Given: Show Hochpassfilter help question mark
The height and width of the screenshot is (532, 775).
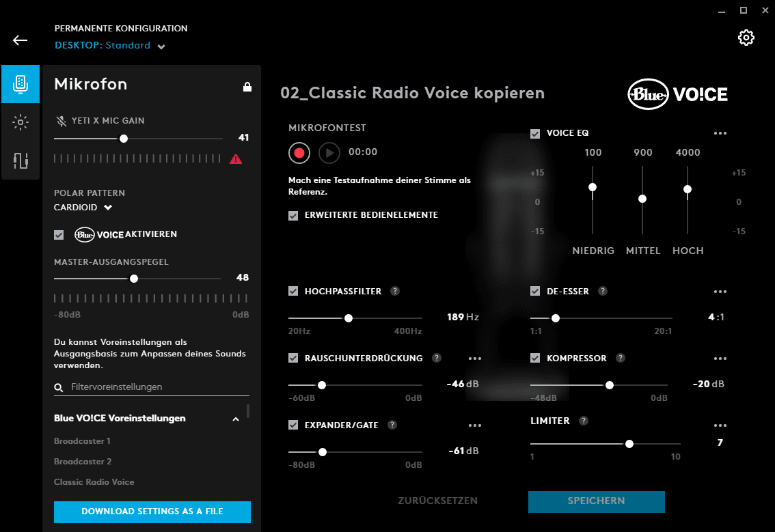Looking at the screenshot, I should pyautogui.click(x=394, y=291).
